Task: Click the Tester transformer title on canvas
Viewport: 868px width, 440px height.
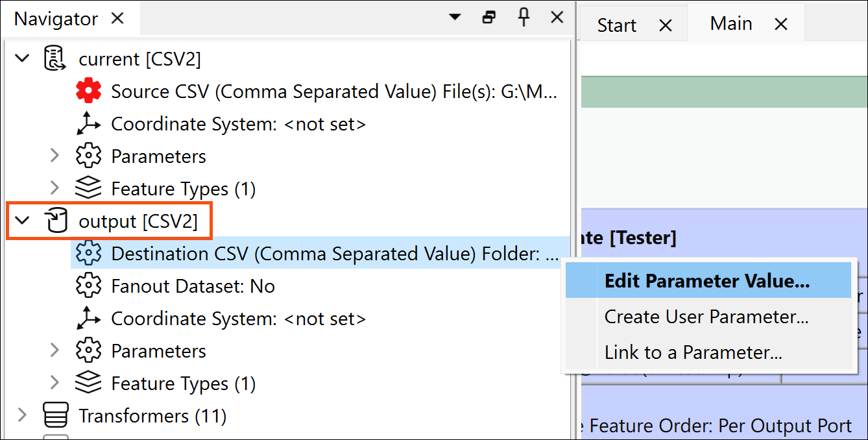Action: (629, 238)
